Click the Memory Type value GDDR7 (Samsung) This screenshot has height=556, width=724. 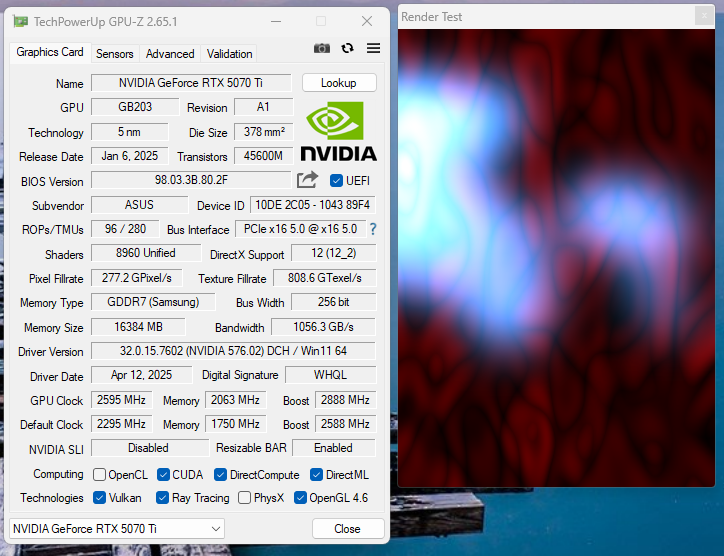153,302
